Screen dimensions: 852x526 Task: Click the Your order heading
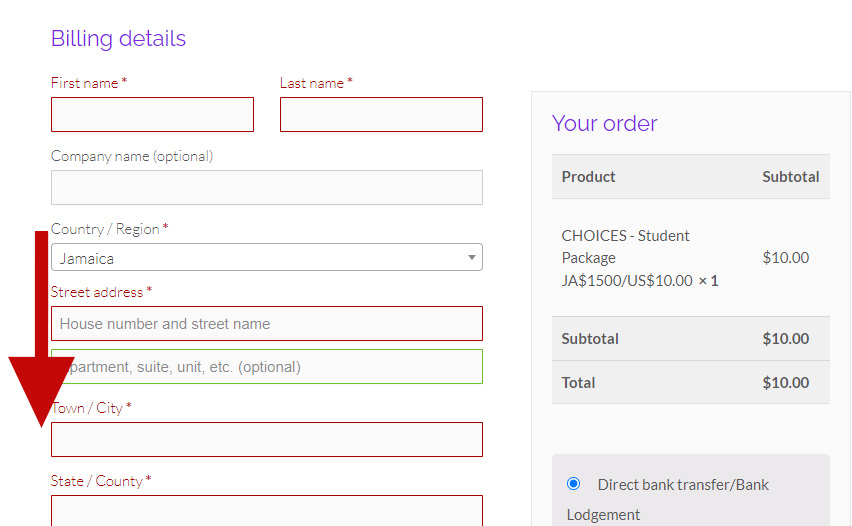click(604, 124)
